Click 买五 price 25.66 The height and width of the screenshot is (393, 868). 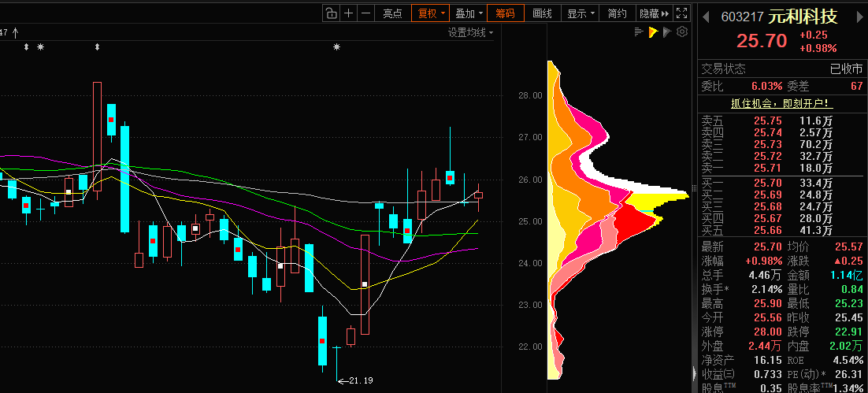(766, 230)
